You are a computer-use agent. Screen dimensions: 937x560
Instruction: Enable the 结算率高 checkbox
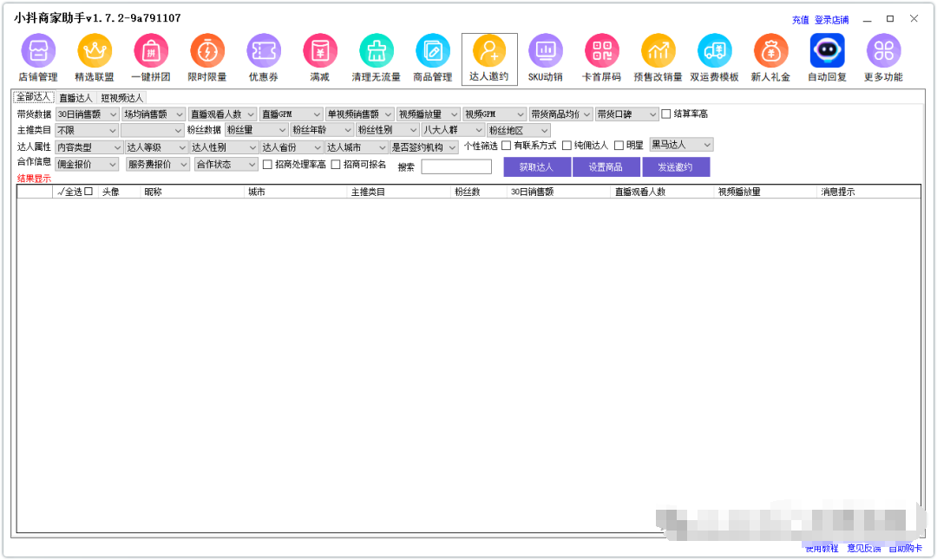tap(666, 114)
